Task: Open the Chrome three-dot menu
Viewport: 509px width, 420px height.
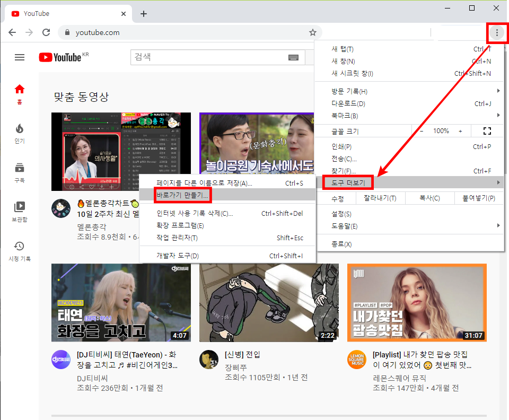Action: 497,32
